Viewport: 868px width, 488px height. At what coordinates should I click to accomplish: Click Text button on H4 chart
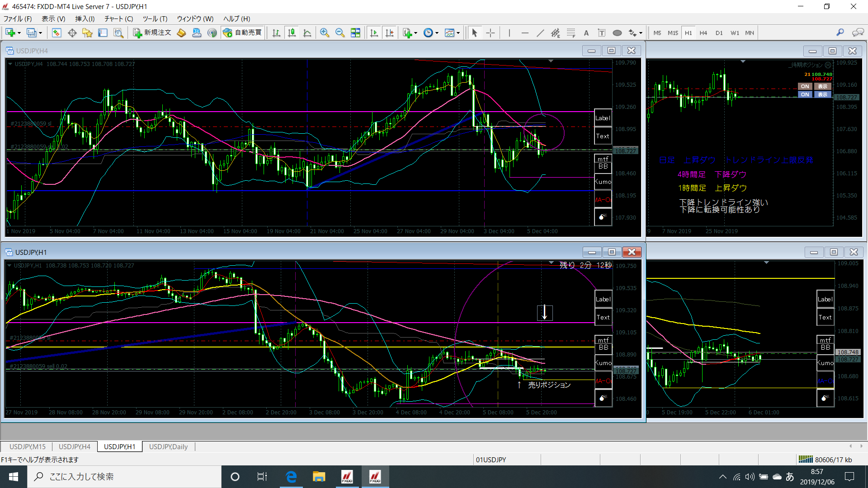point(603,136)
